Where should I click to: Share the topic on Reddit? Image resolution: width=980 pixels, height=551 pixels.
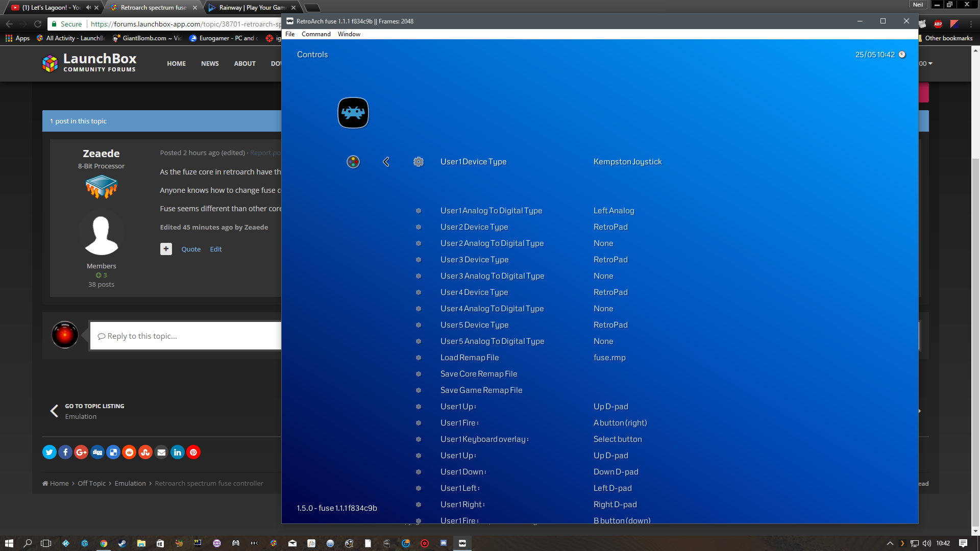click(130, 452)
